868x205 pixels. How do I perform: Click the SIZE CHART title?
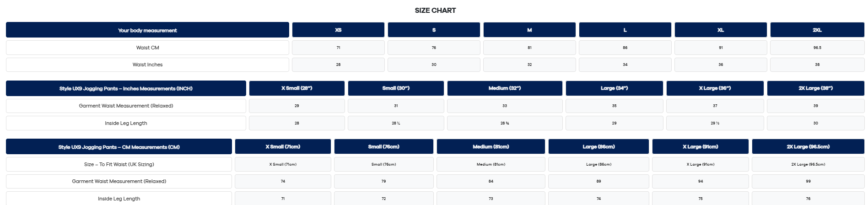point(435,11)
